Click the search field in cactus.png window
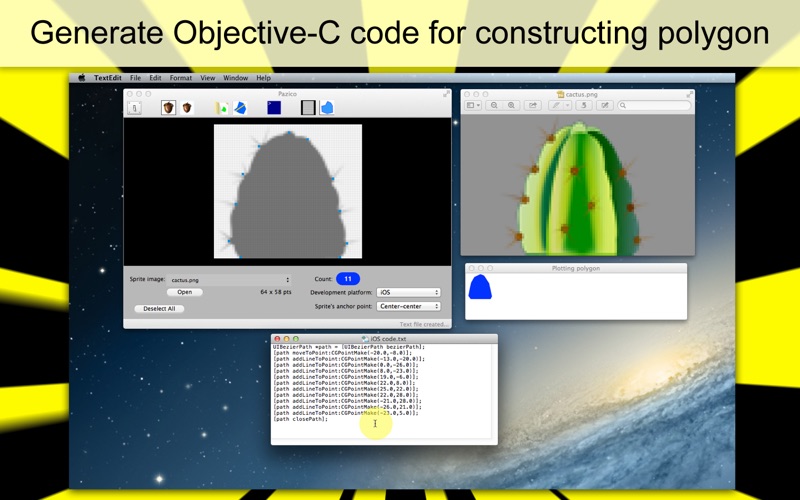Screen dimensions: 800x500 click(655, 105)
